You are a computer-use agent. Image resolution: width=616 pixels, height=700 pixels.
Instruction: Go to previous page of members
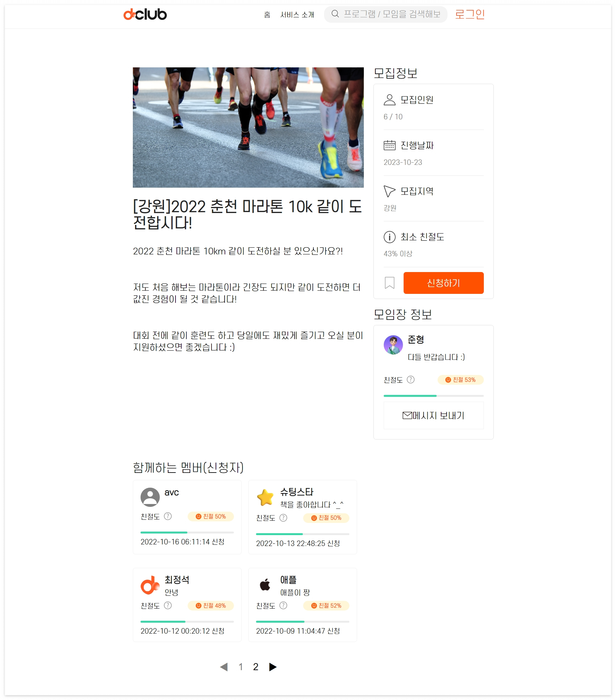(224, 667)
